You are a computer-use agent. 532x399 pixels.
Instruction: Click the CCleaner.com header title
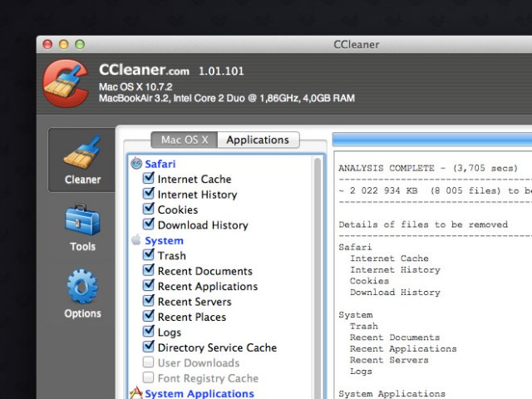(144, 70)
